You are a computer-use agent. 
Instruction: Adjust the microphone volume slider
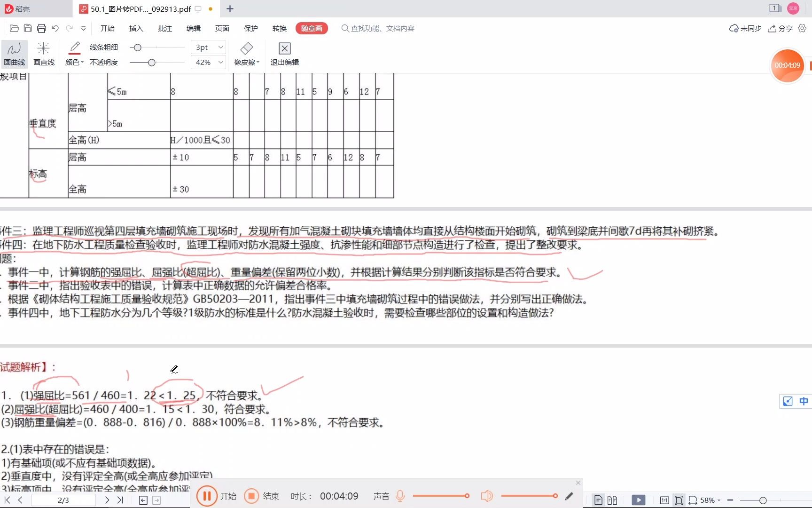click(441, 496)
